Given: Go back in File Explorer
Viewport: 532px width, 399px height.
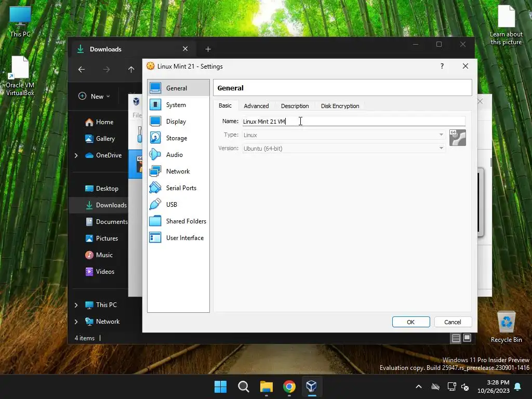Looking at the screenshot, I should [82, 70].
